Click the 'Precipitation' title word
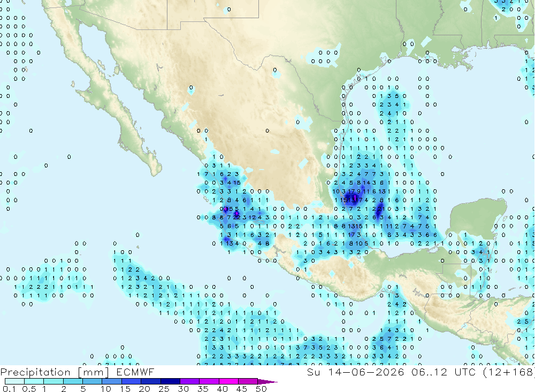Viewport: 535px width, 392px height. click(35, 372)
